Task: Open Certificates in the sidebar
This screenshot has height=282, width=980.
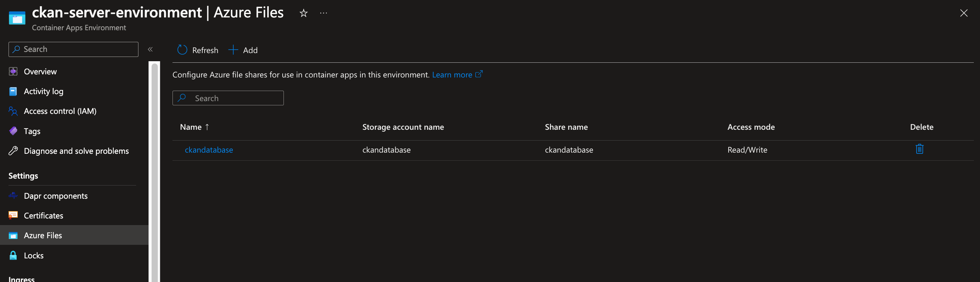Action: tap(44, 216)
